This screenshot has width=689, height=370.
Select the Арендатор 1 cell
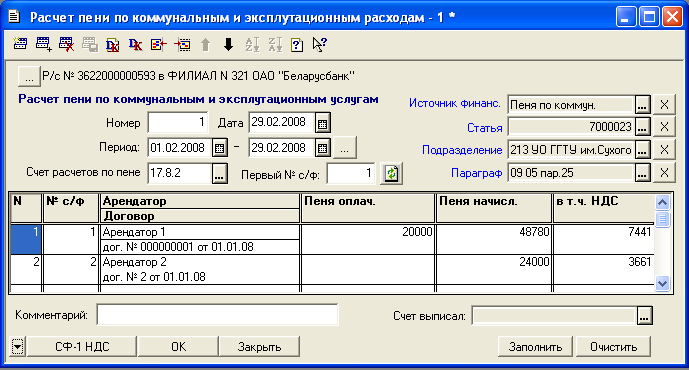pyautogui.click(x=200, y=232)
